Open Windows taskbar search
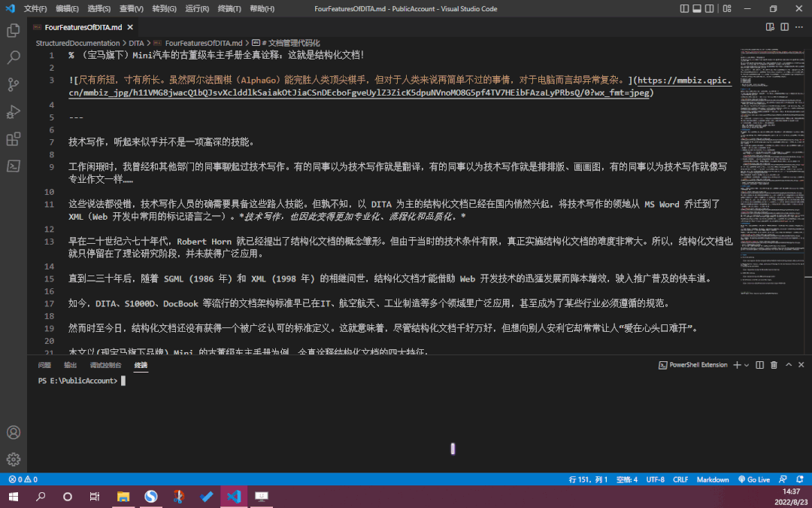 coord(41,497)
